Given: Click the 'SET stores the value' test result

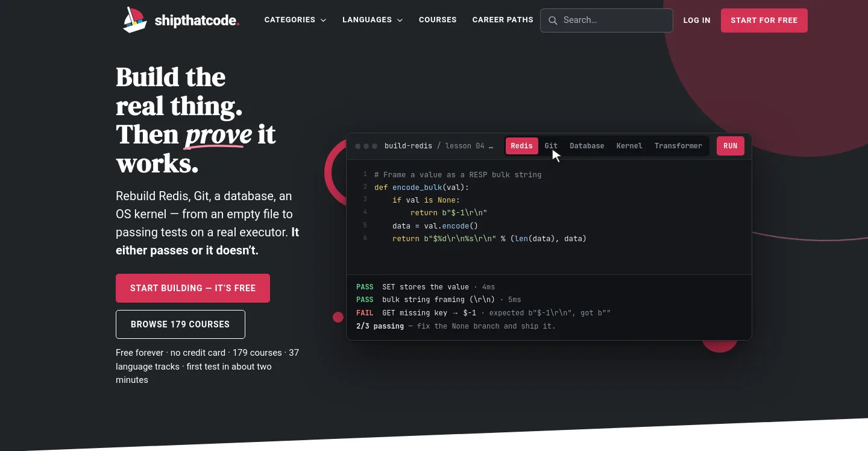Looking at the screenshot, I should [426, 287].
